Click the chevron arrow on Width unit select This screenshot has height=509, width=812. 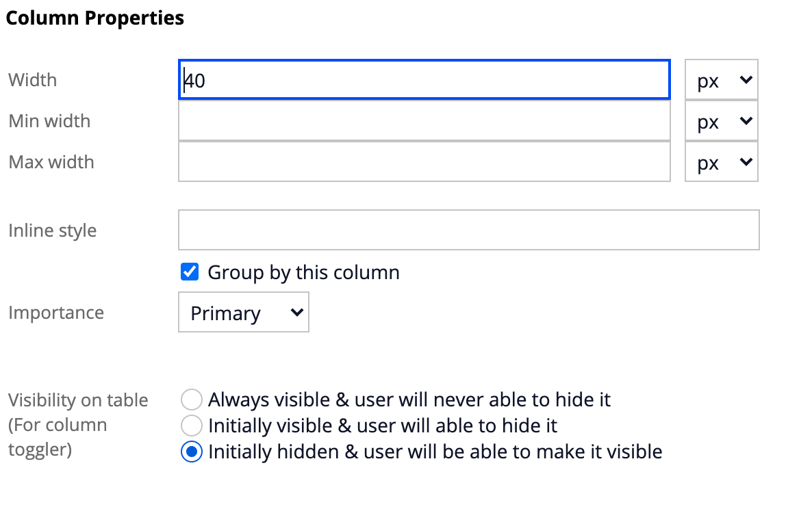pos(746,80)
